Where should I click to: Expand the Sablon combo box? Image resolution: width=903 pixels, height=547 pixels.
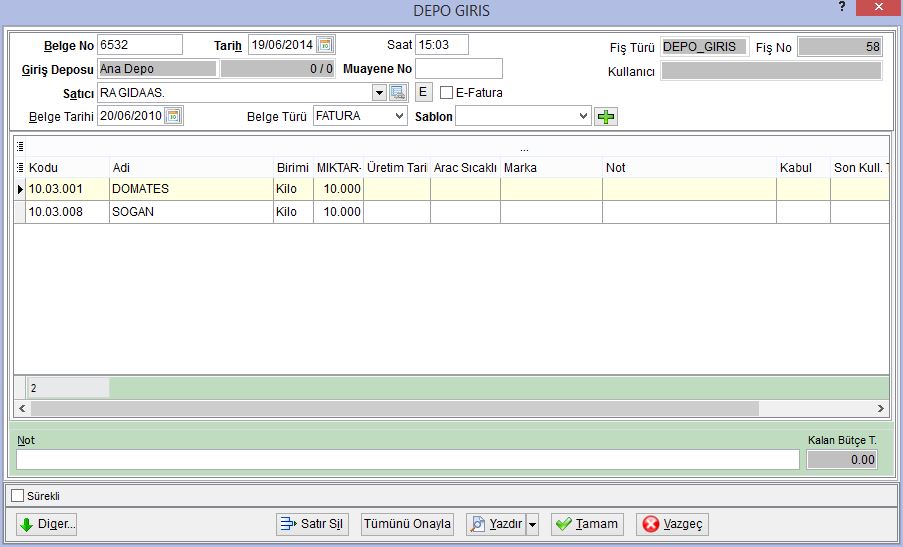tap(583, 116)
